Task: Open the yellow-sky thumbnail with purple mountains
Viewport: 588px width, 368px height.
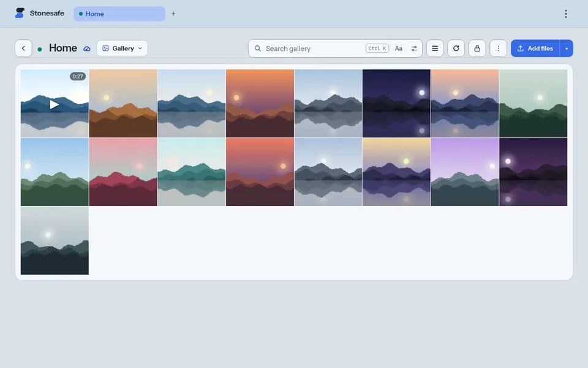Action: coord(396,172)
